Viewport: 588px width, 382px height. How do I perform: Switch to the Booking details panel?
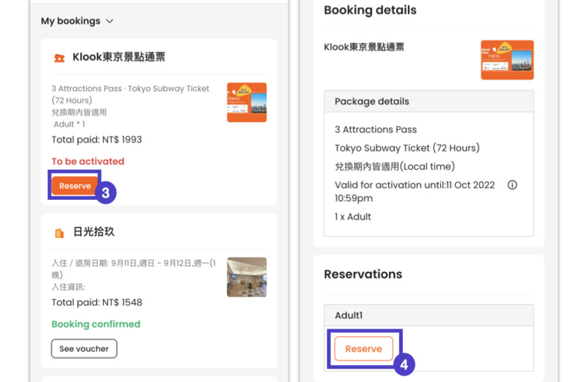369,10
